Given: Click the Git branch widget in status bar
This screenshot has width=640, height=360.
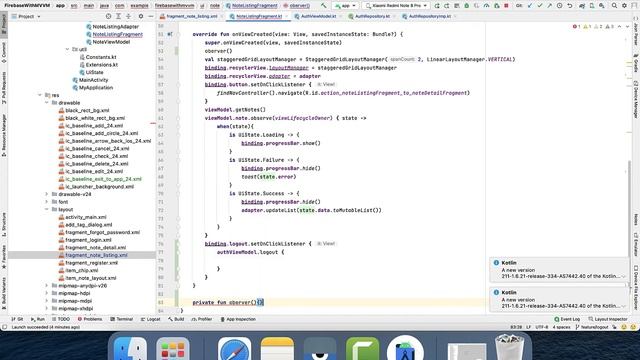Looking at the screenshot, I should click(x=592, y=327).
